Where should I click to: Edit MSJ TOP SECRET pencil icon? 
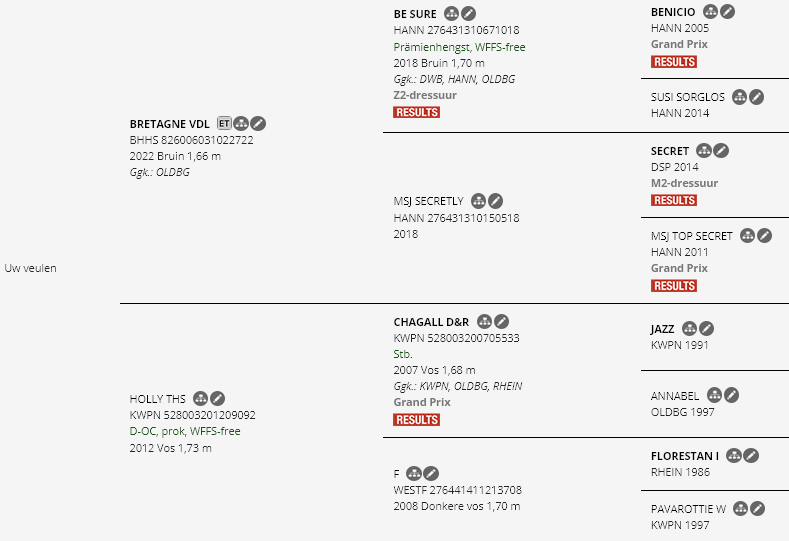[764, 236]
